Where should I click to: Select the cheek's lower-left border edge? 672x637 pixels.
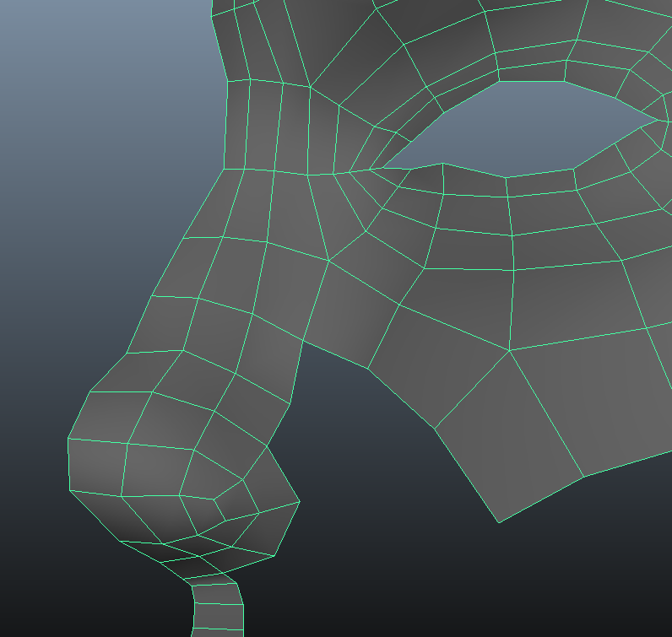point(466,474)
